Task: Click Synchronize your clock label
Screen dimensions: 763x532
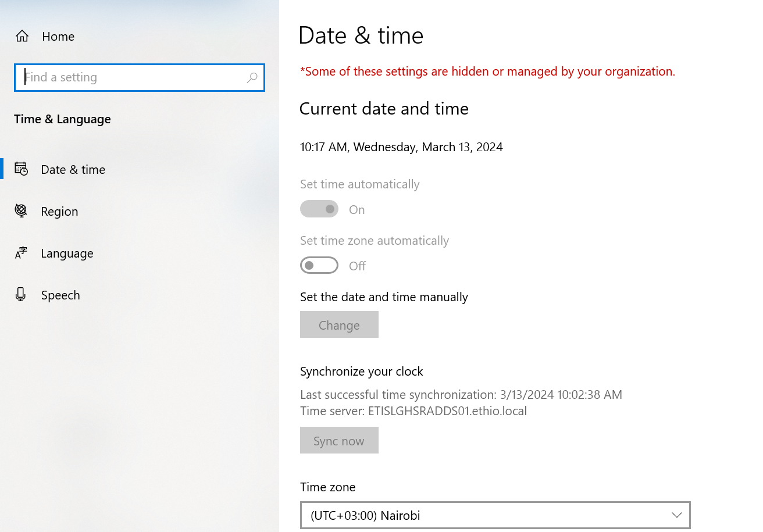Action: 362,372
